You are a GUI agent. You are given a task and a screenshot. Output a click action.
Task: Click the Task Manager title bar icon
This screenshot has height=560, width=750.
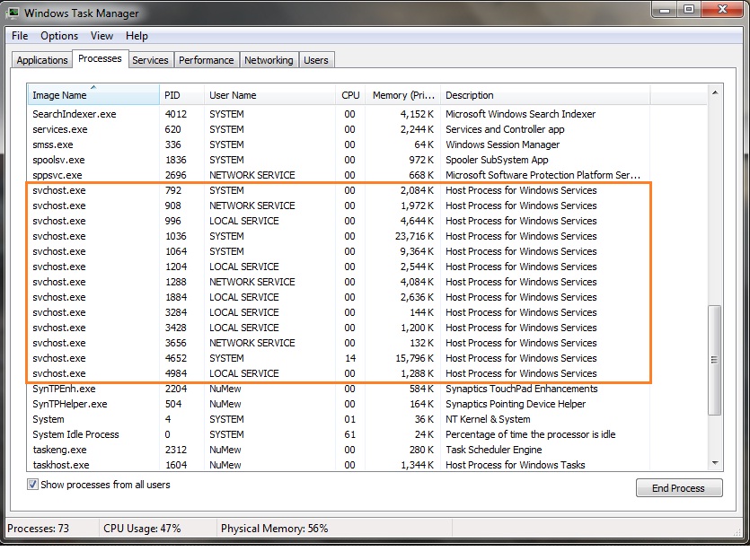[x=13, y=13]
